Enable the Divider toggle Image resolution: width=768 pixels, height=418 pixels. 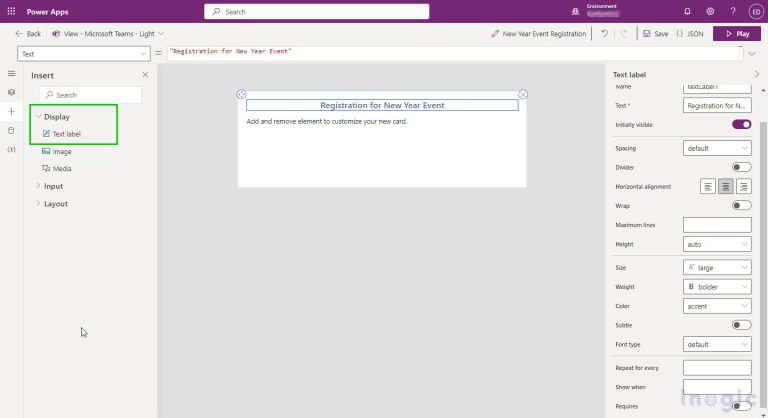[741, 167]
